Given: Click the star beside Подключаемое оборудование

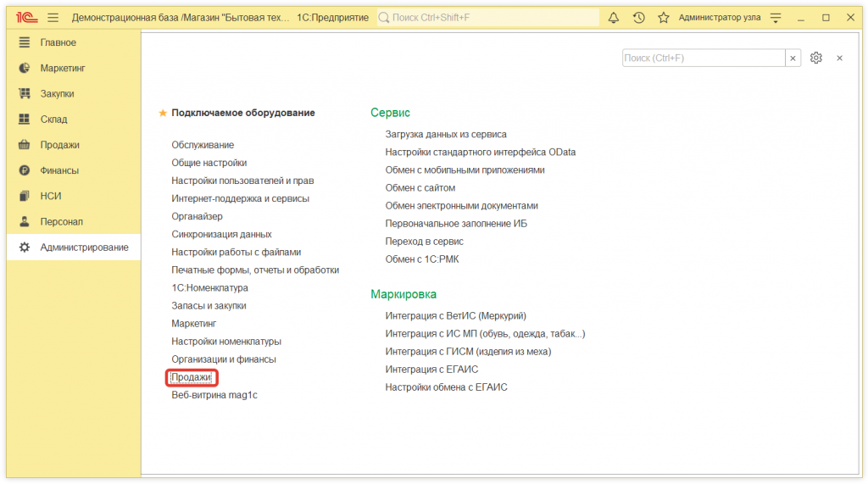Looking at the screenshot, I should [x=163, y=113].
